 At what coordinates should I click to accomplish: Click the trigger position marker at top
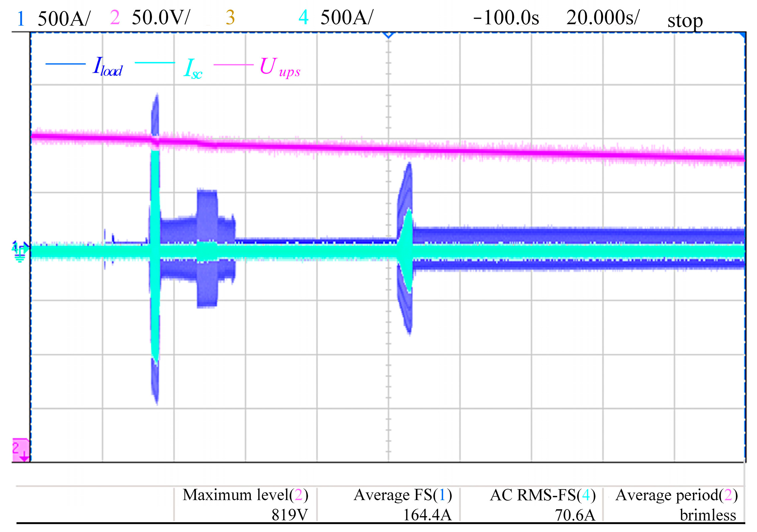(388, 35)
